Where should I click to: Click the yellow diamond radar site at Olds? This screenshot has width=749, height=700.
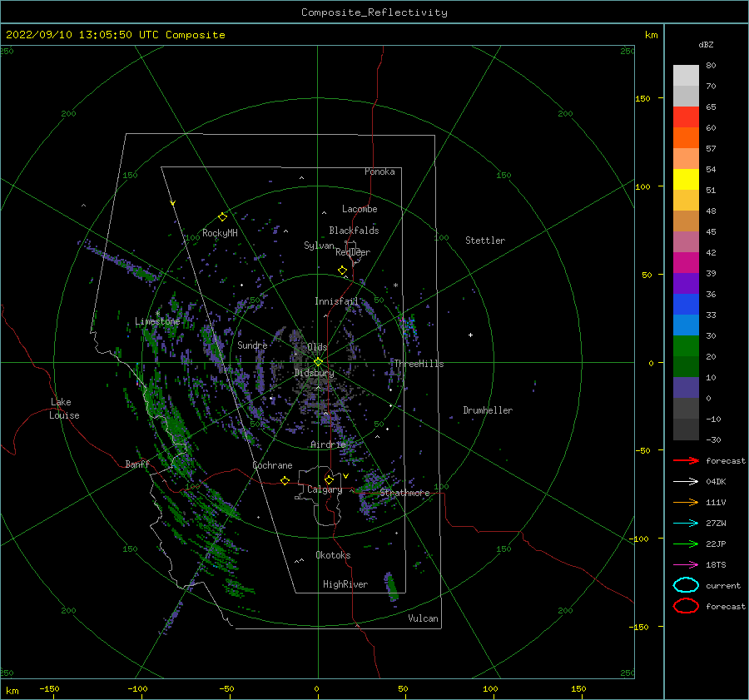[318, 362]
